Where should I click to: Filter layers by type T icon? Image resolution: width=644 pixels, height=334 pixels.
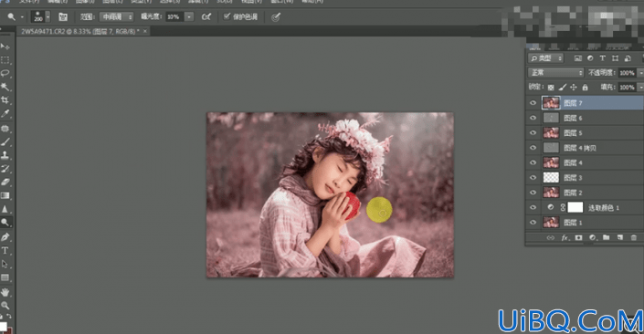(603, 58)
